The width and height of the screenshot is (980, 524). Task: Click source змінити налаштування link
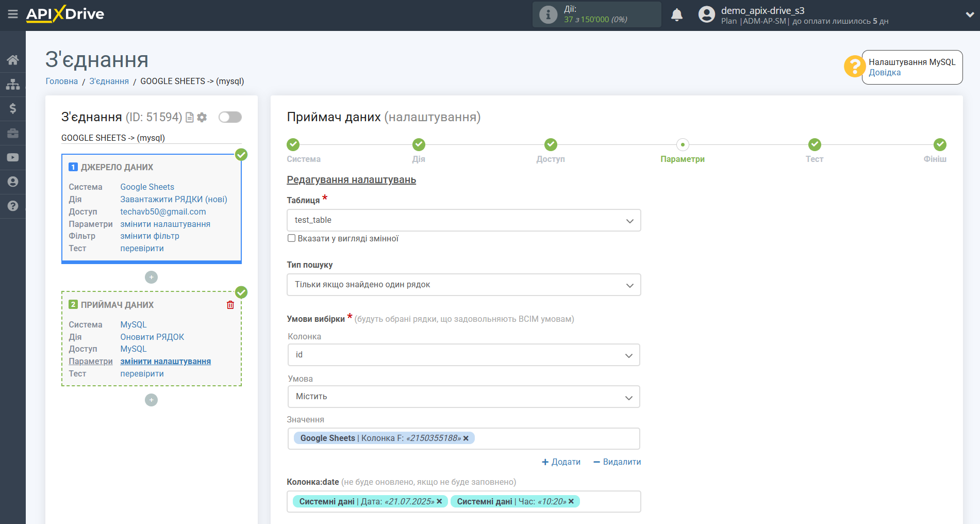165,224
